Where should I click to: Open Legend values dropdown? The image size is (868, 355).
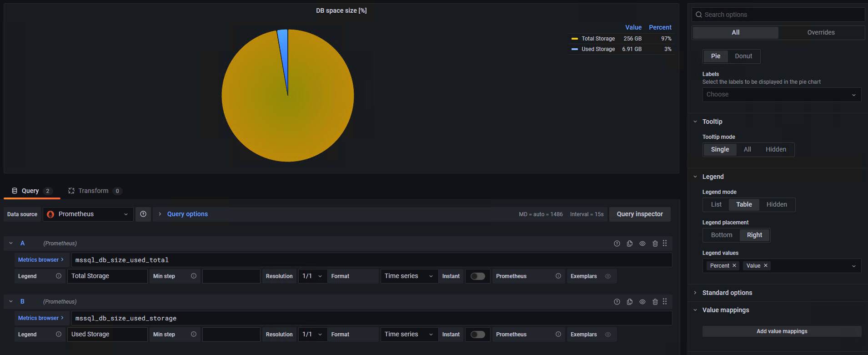tap(853, 266)
